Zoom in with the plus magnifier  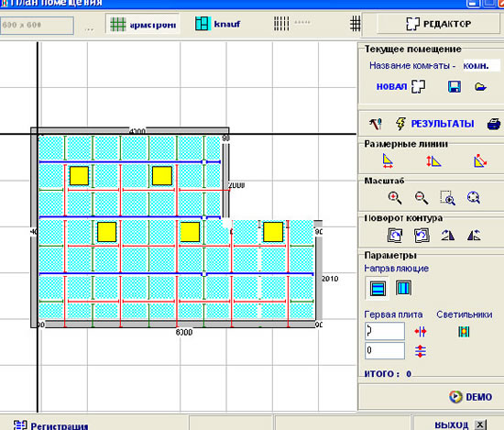tap(395, 198)
